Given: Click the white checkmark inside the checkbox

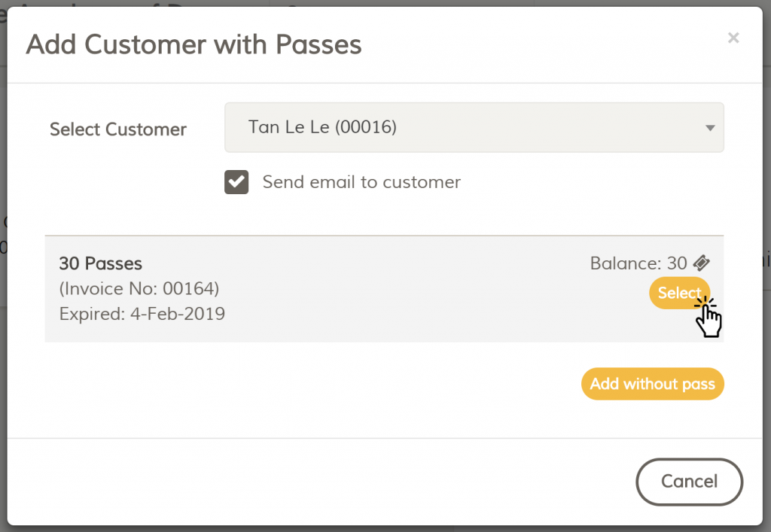Looking at the screenshot, I should [x=236, y=182].
